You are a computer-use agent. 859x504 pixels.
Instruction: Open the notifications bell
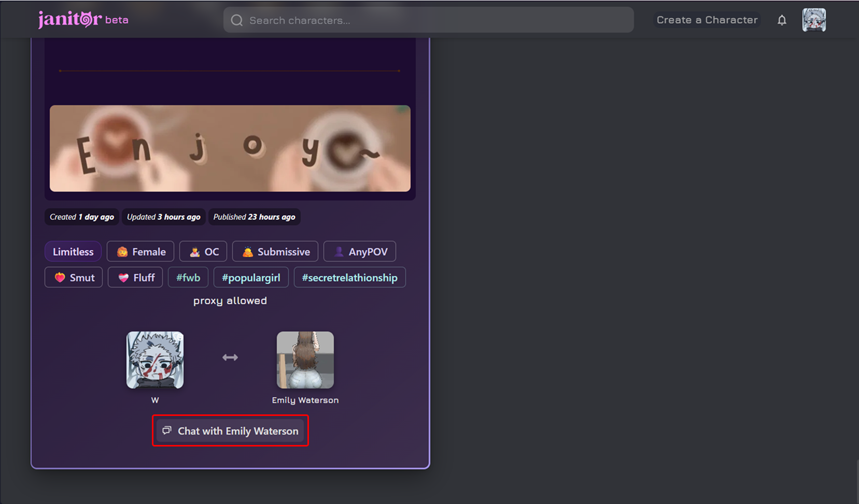pos(782,20)
